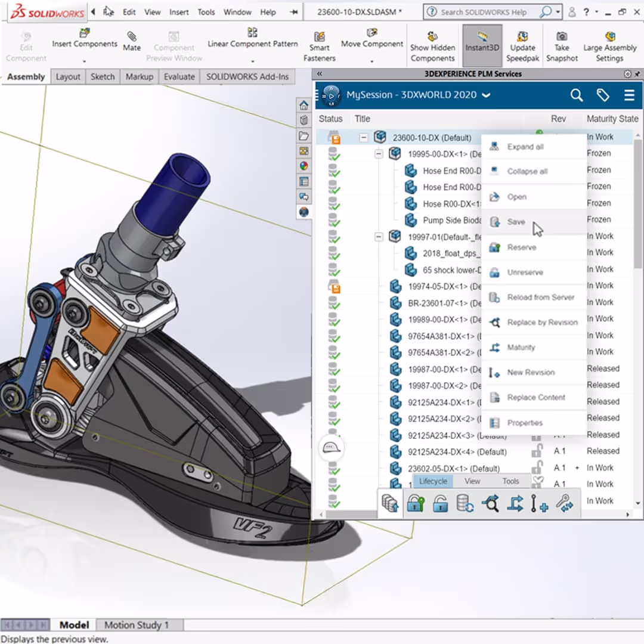Choose New Revision in context menu
This screenshot has height=644, width=644.
tap(534, 373)
